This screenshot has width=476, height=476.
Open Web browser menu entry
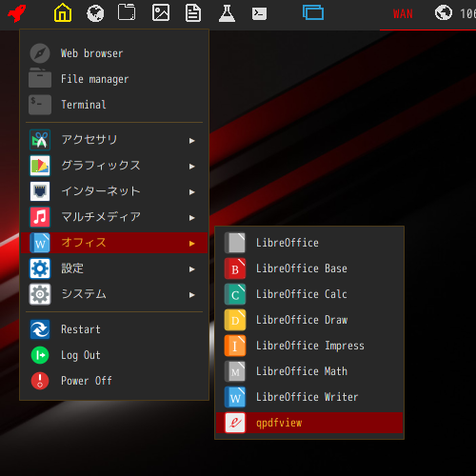pyautogui.click(x=114, y=53)
